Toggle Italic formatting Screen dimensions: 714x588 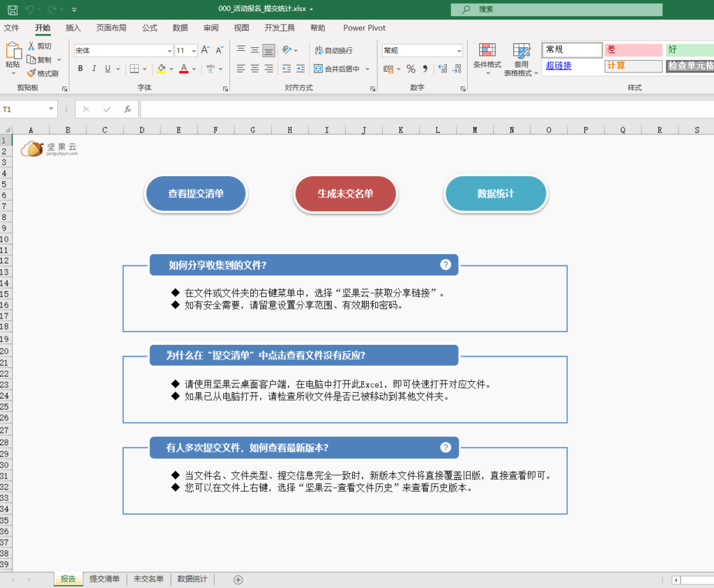point(94,69)
